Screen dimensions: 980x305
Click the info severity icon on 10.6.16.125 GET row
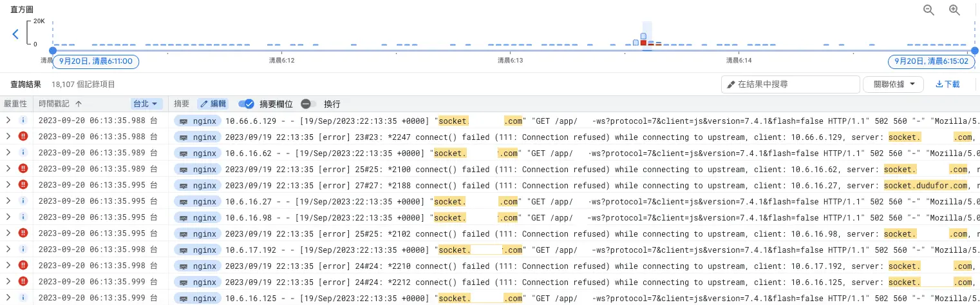[23, 298]
